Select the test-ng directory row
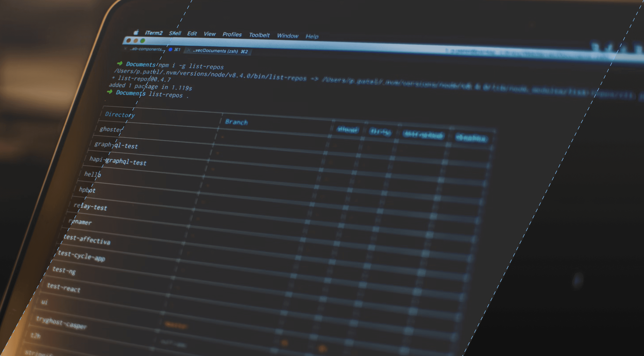The width and height of the screenshot is (644, 356). point(64,270)
